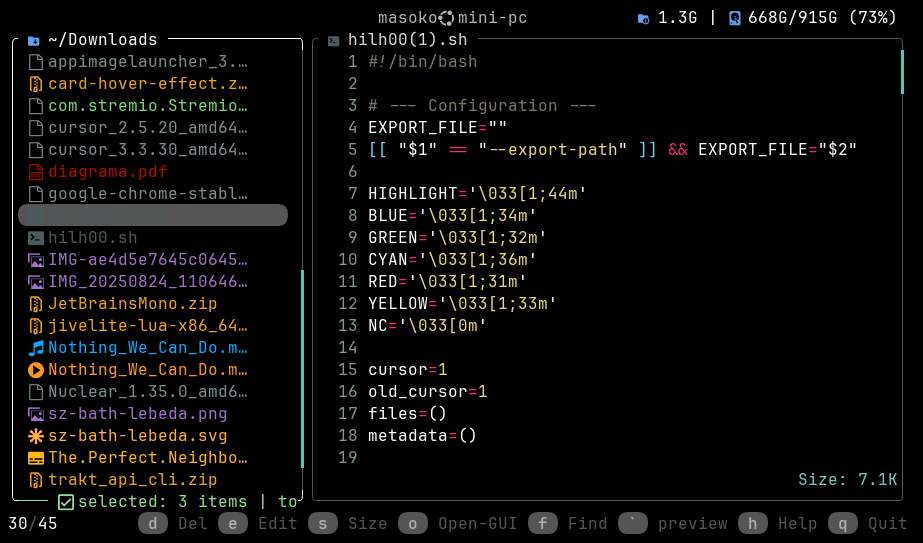This screenshot has width=923, height=543.
Task: Click the Size: 7.1K label
Action: [x=848, y=480]
